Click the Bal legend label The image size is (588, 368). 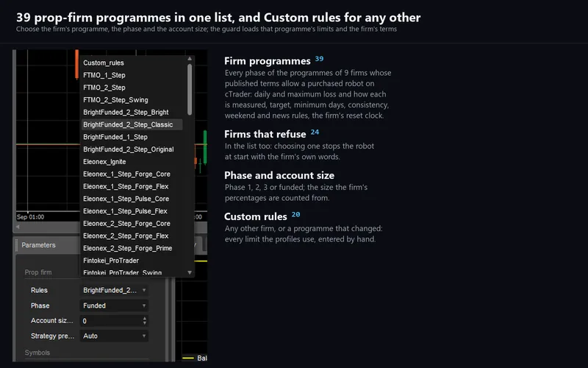pyautogui.click(x=201, y=358)
